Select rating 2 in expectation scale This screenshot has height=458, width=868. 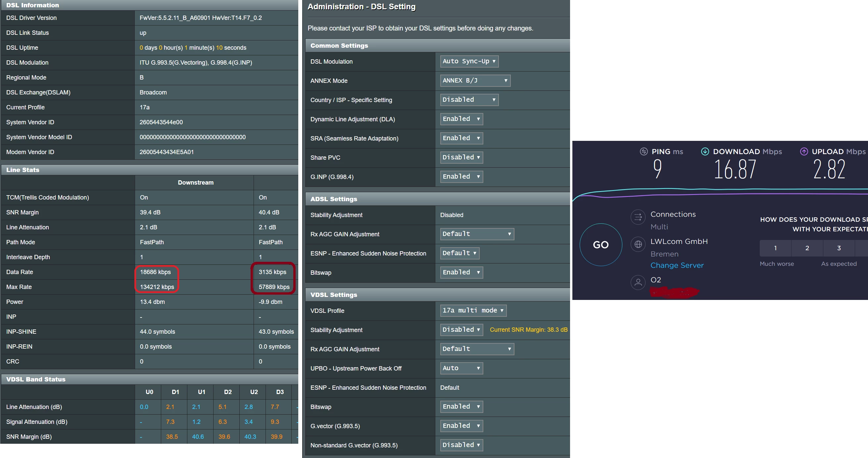point(807,248)
